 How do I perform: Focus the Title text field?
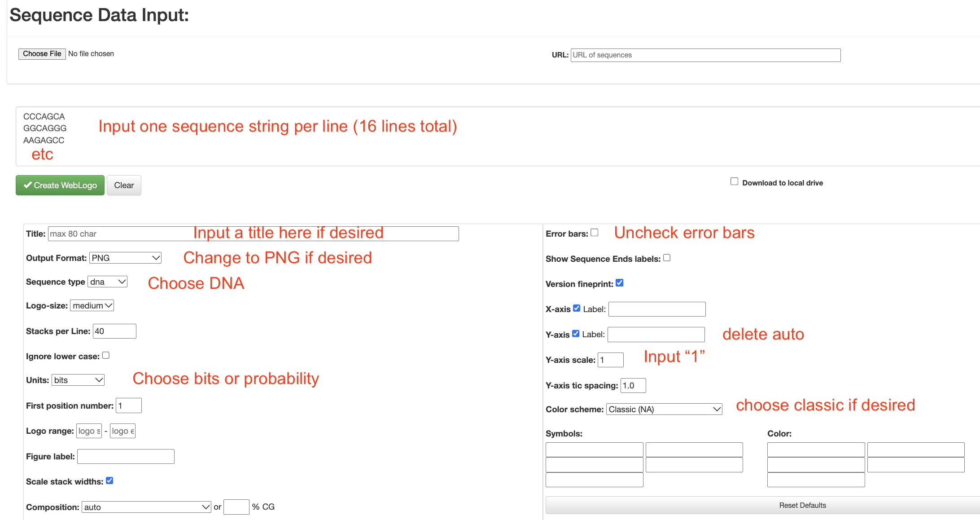tap(254, 234)
